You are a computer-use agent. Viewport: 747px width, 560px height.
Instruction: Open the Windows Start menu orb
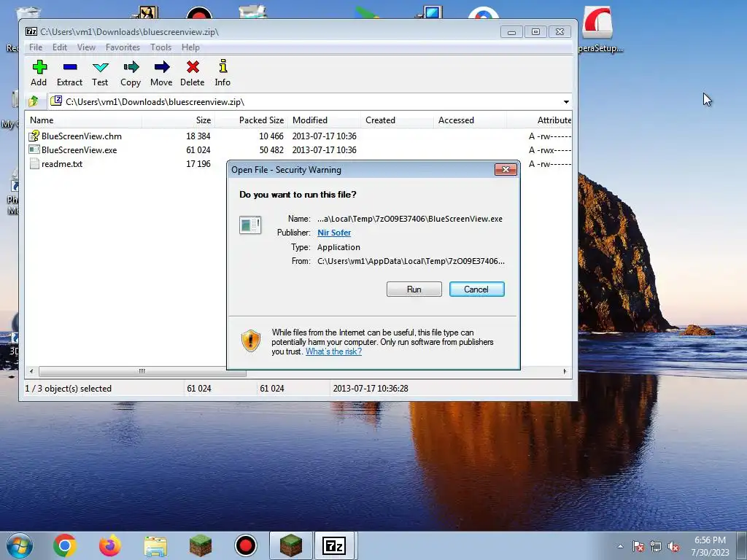click(x=19, y=545)
